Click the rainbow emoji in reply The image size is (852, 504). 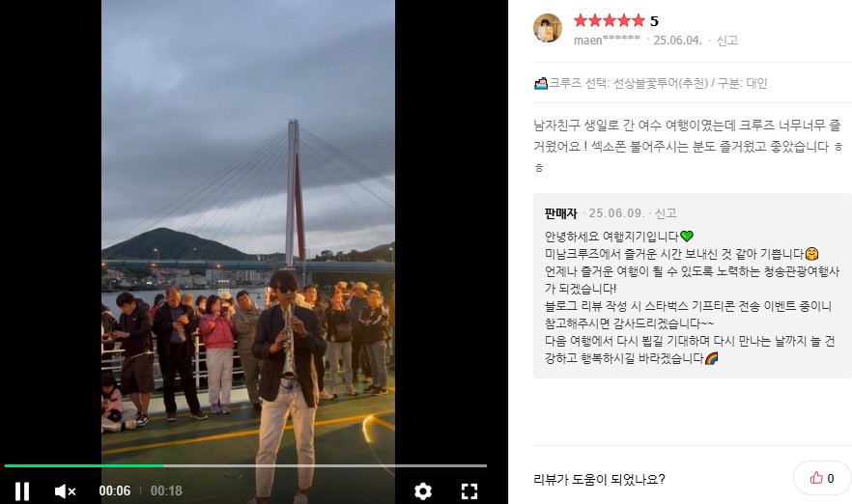pyautogui.click(x=711, y=358)
